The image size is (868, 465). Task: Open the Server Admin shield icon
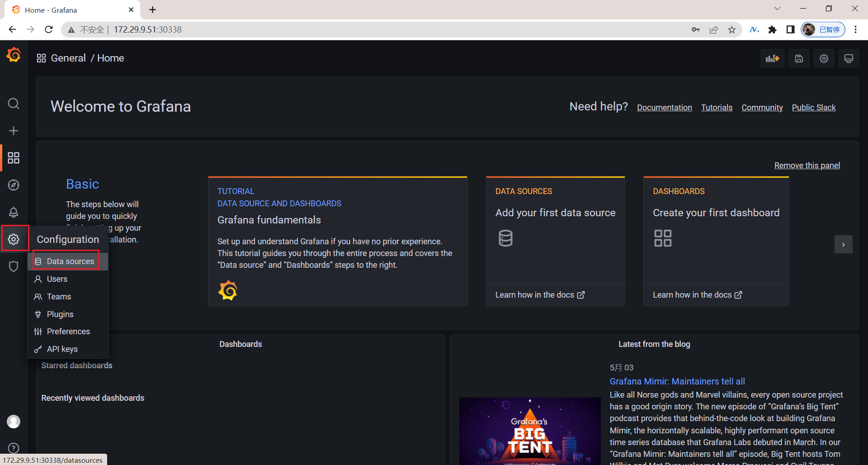pos(14,266)
